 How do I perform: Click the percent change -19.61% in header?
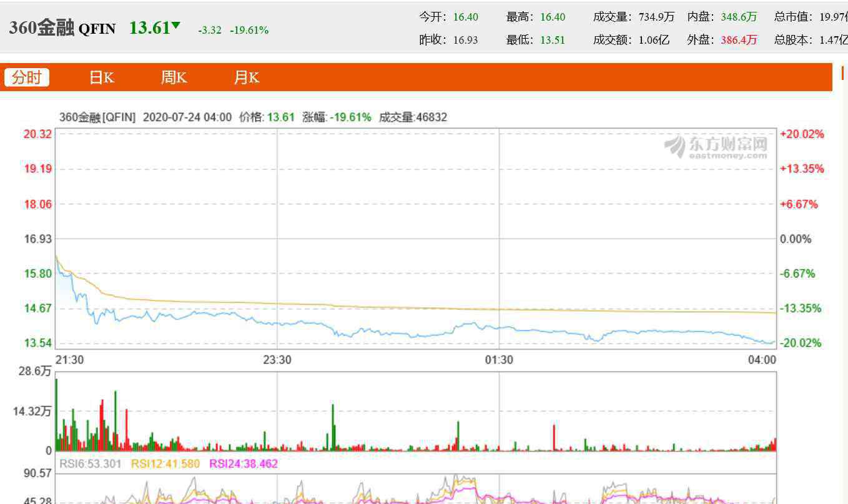tap(249, 30)
